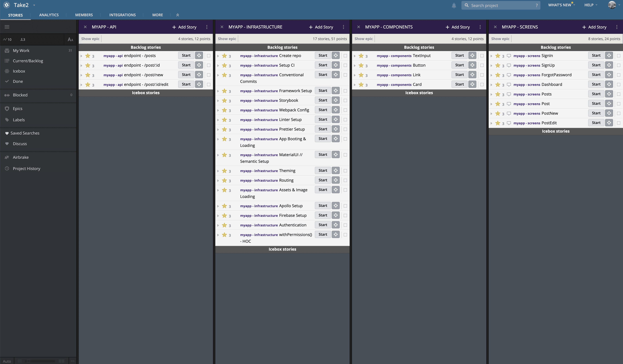Open search help question mark icon

[x=536, y=5]
